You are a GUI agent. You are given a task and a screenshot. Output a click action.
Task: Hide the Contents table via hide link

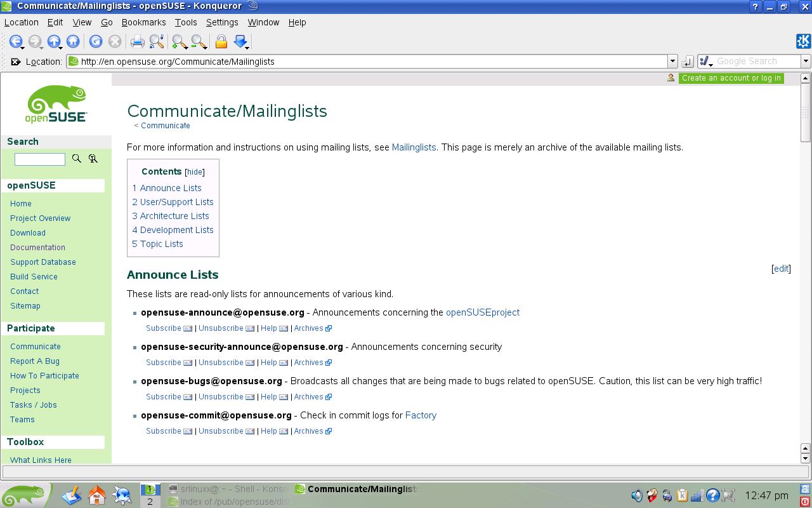tap(195, 172)
